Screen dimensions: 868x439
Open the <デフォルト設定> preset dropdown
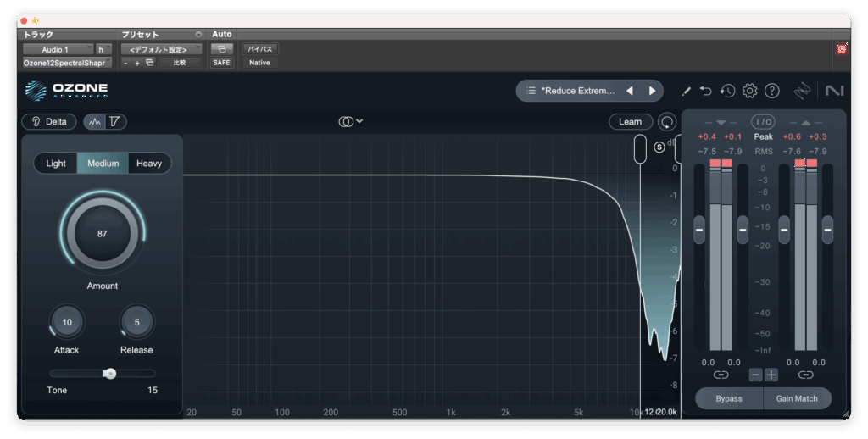click(160, 50)
